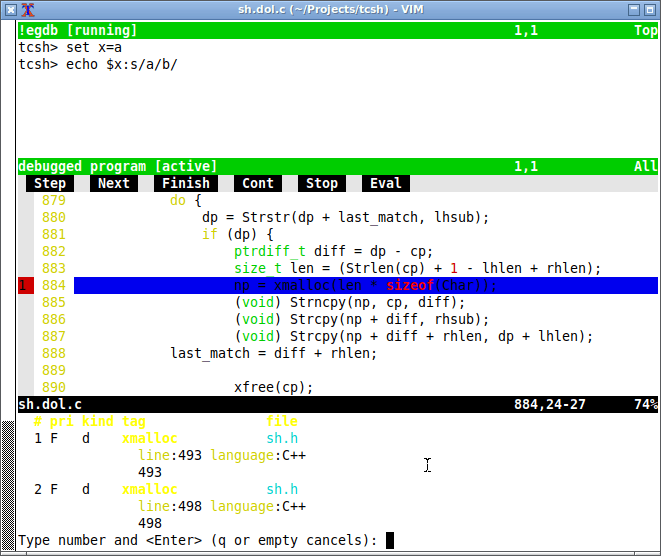The image size is (661, 556).
Task: Click the 'do {' statement on line 879
Action: click(x=186, y=200)
